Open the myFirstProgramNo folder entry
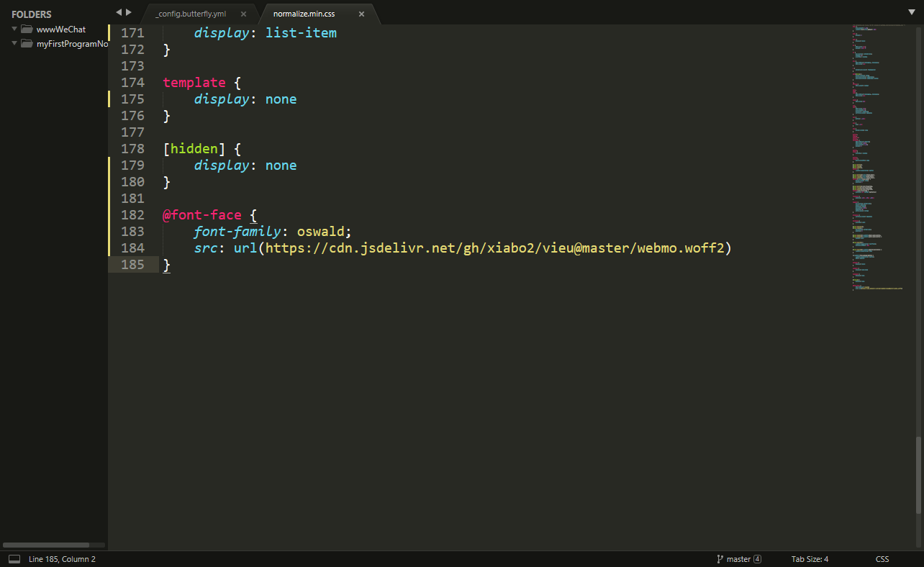Image resolution: width=924 pixels, height=567 pixels. click(72, 44)
